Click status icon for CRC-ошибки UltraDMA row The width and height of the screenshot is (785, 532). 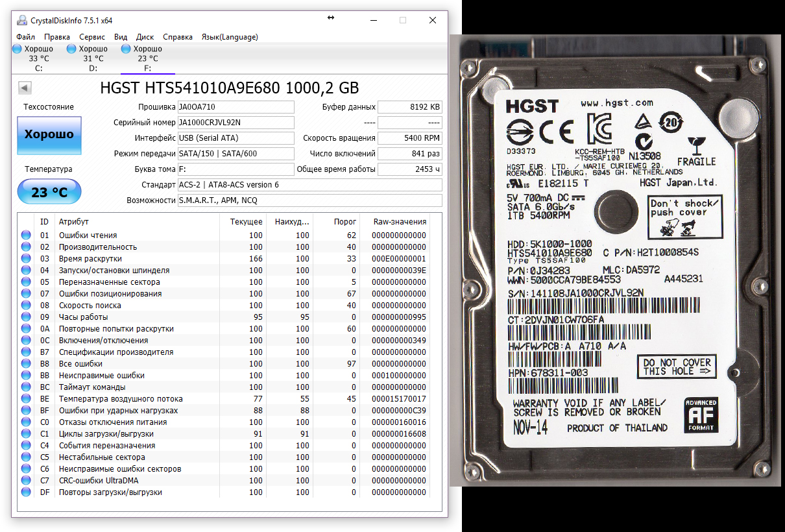point(26,481)
